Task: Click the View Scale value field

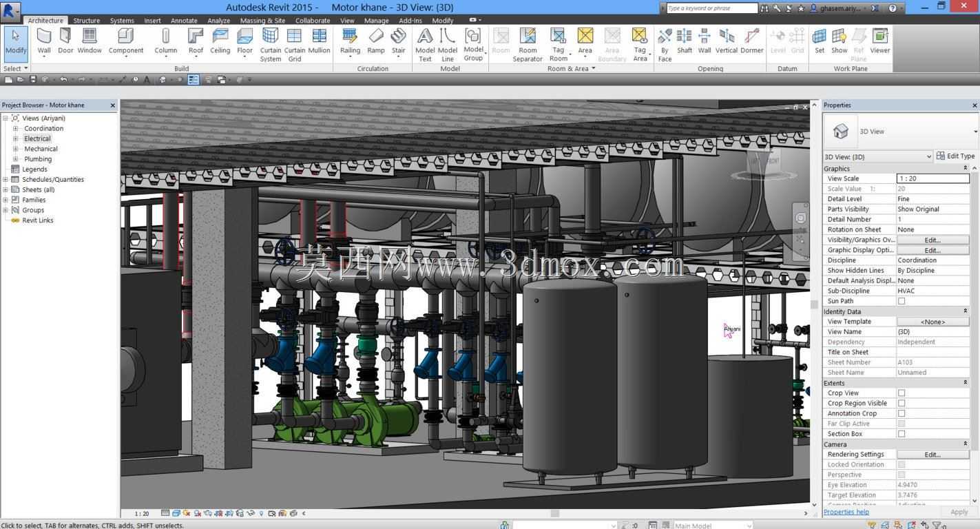Action: [932, 178]
